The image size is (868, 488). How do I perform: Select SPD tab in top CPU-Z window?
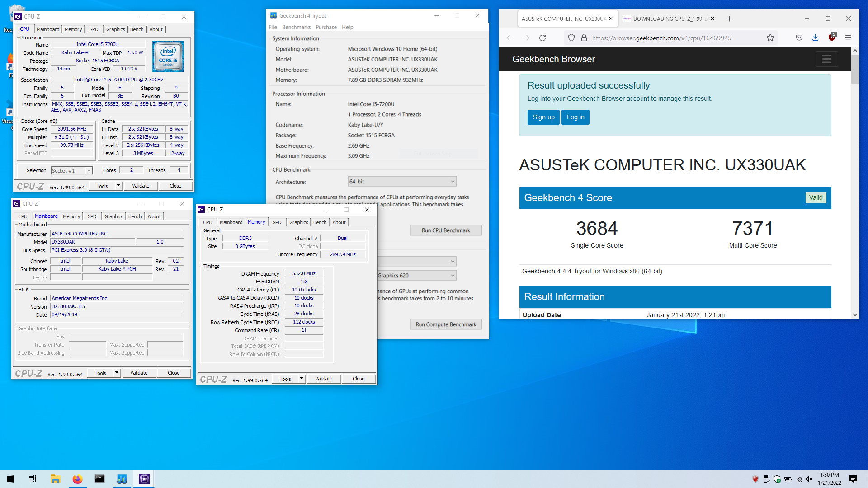94,29
